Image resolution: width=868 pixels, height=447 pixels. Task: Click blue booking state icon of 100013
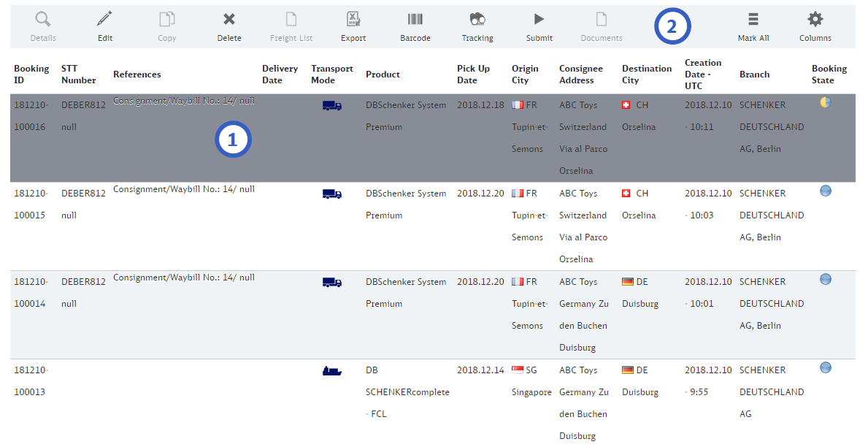point(826,368)
